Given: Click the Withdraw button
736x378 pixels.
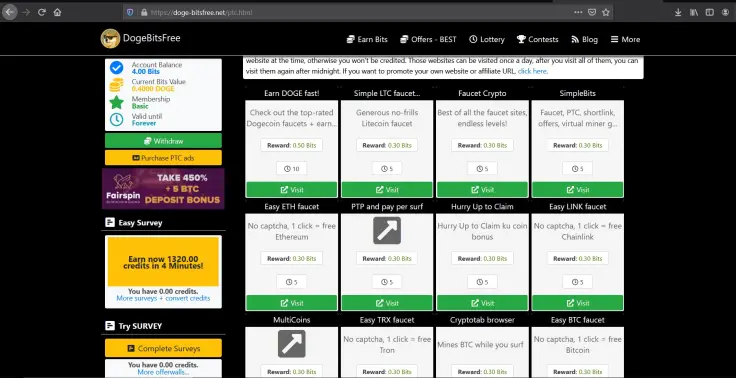Looking at the screenshot, I should [x=163, y=141].
